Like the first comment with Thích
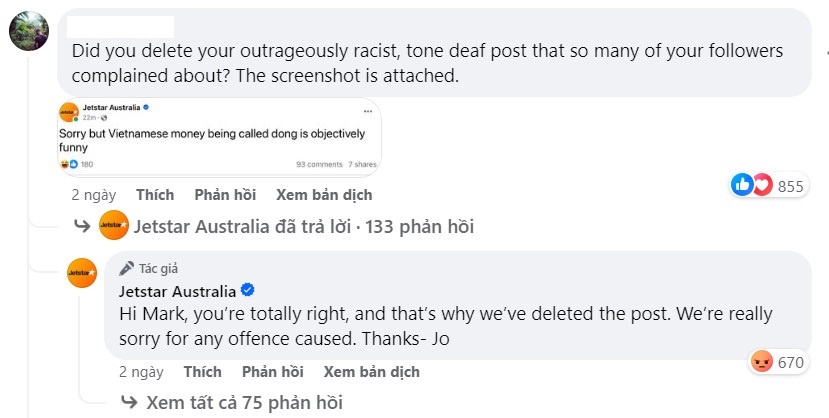Viewport: 829px width, 418px height. (155, 195)
